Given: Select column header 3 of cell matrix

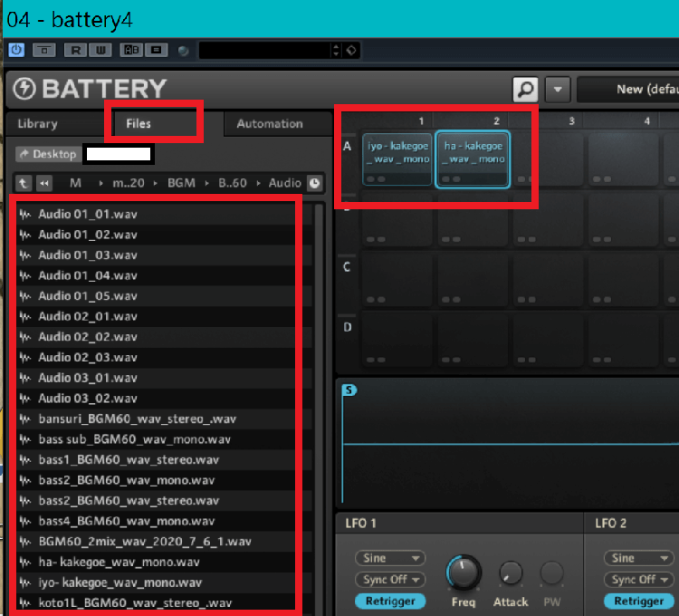Looking at the screenshot, I should point(571,121).
